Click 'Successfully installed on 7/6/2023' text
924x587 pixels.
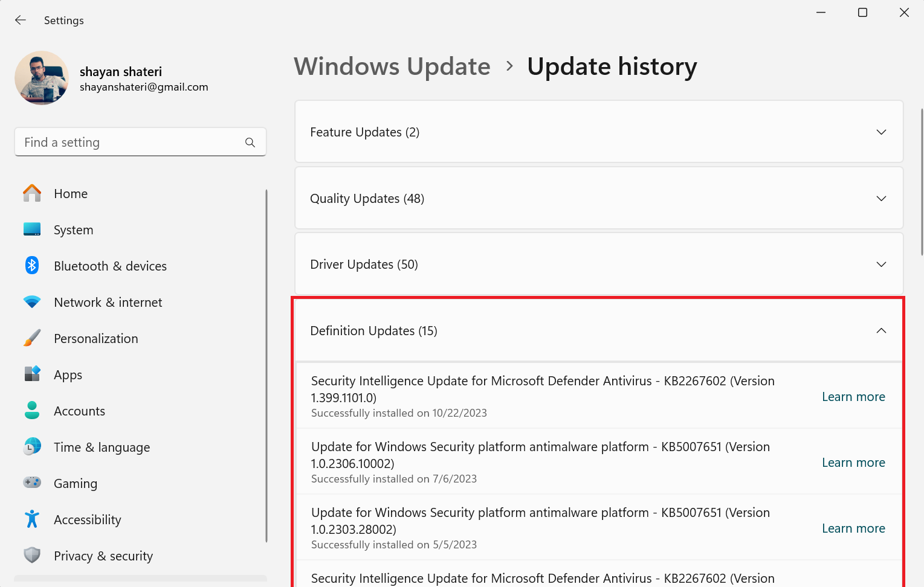pyautogui.click(x=394, y=479)
